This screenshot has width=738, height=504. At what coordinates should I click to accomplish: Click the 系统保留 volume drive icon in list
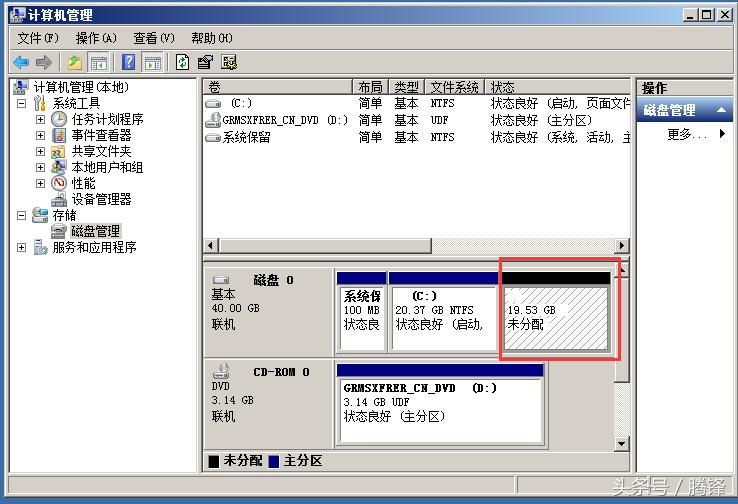pyautogui.click(x=213, y=137)
